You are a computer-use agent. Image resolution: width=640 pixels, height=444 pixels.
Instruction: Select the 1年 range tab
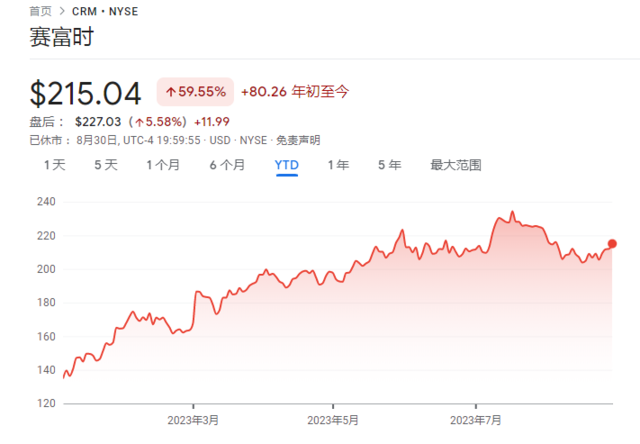point(338,165)
